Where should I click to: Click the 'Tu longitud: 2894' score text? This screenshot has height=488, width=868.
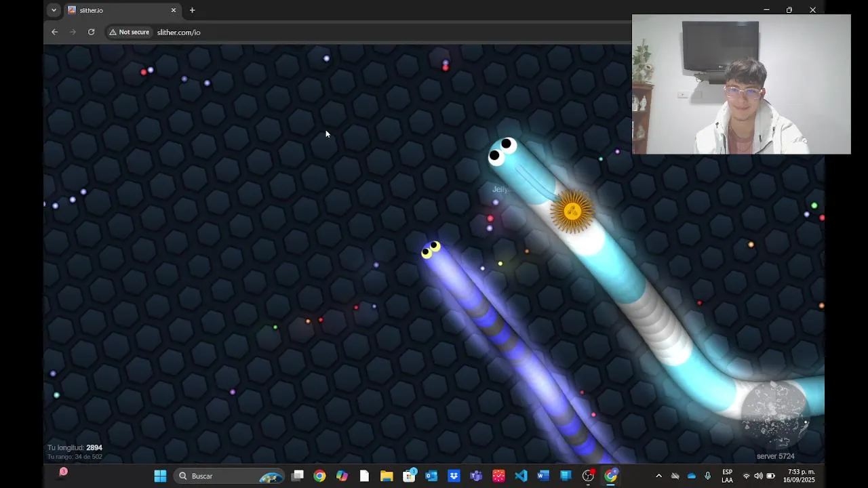tap(75, 448)
